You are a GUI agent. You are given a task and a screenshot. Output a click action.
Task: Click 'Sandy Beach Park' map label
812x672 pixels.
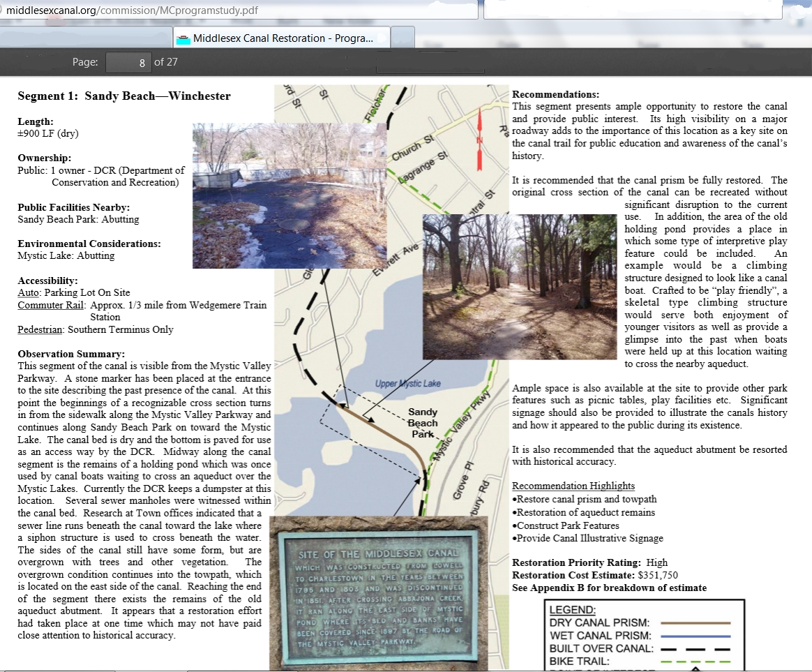[x=423, y=423]
